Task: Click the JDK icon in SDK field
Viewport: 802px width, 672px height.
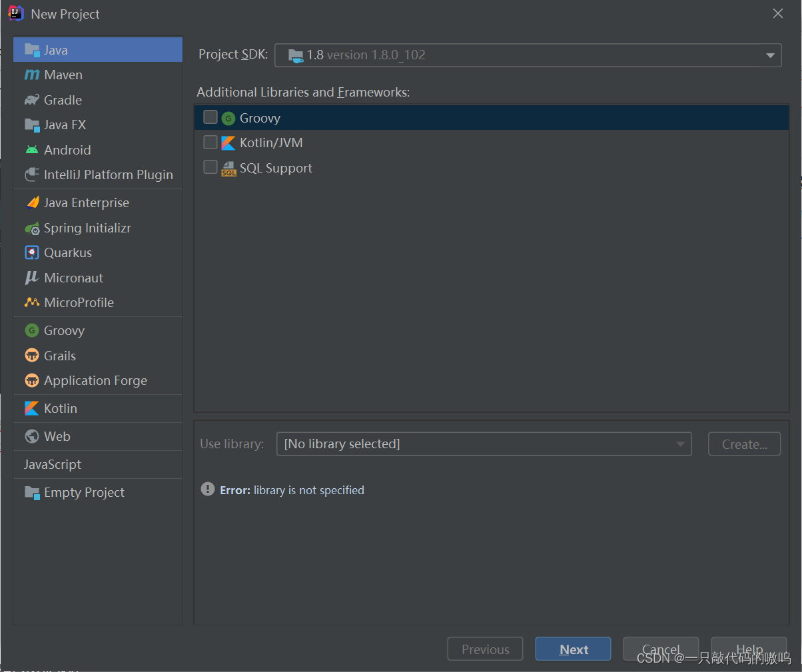Action: (296, 55)
